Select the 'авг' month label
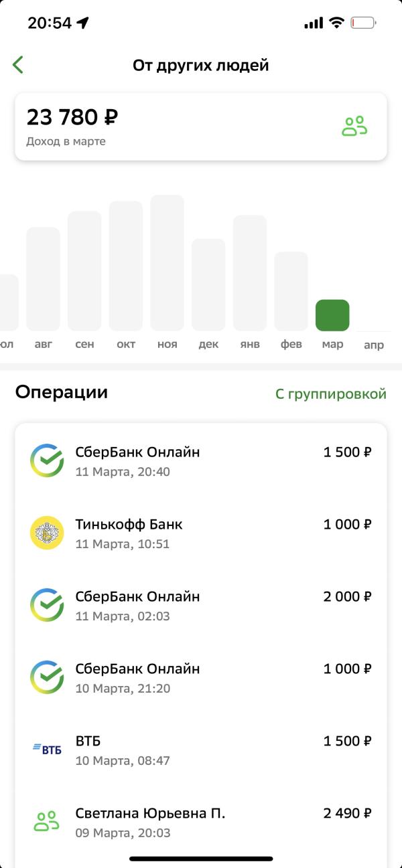402x868 pixels. click(x=43, y=345)
